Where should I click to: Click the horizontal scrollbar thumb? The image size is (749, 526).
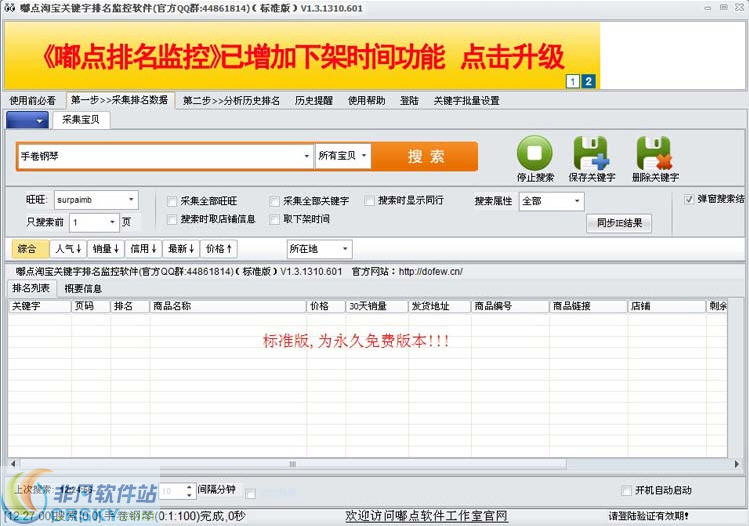[293, 464]
